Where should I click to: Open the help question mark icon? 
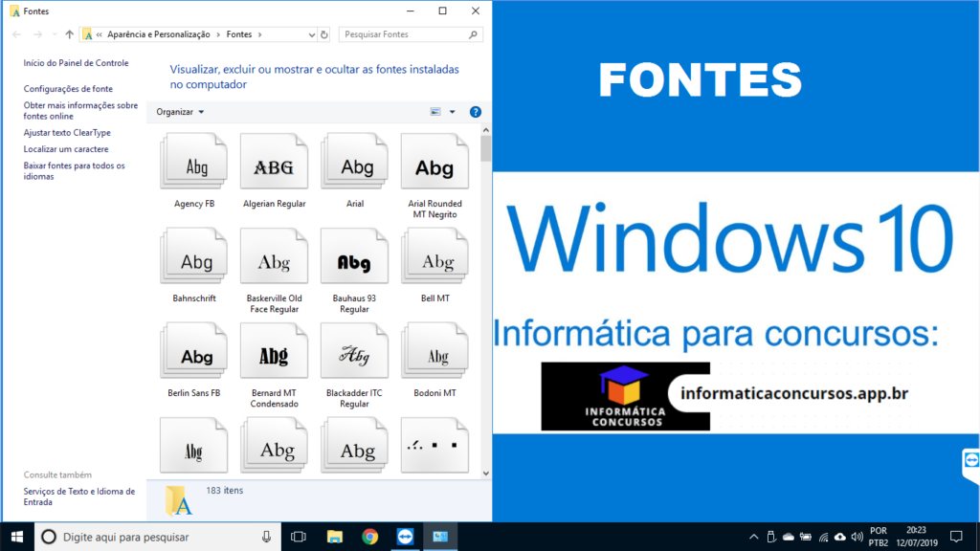click(x=476, y=112)
